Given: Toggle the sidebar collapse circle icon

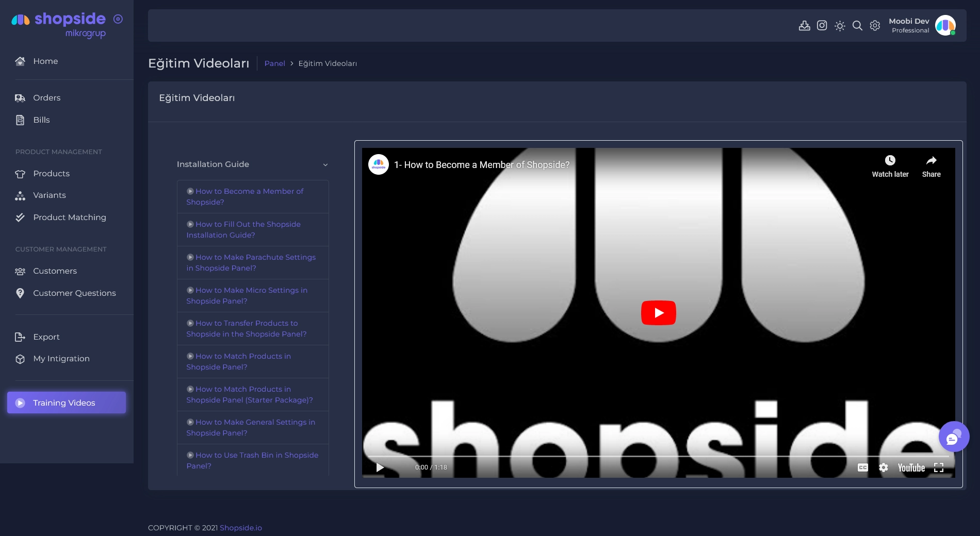Looking at the screenshot, I should [118, 19].
